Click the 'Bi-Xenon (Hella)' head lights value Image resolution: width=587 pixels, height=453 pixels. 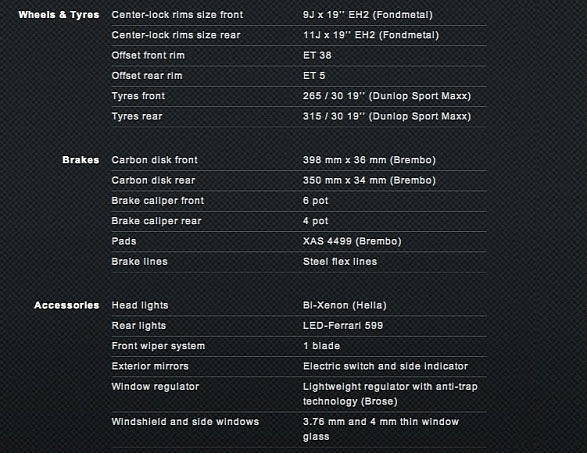click(345, 305)
